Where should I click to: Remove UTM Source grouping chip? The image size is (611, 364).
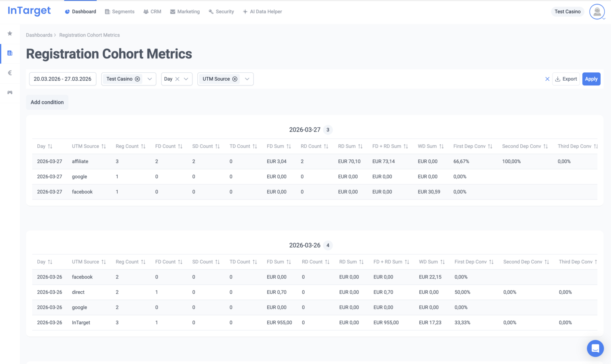(x=235, y=79)
